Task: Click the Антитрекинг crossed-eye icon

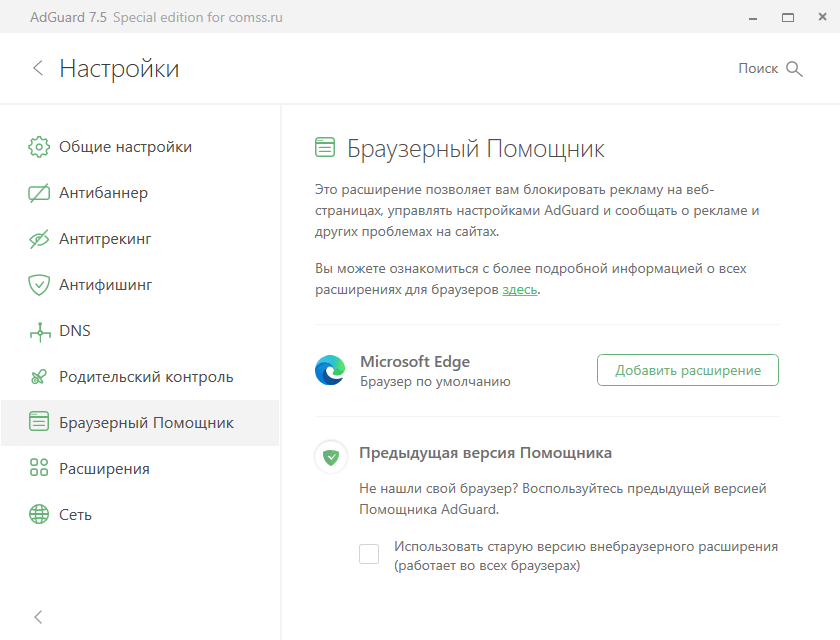Action: click(x=39, y=239)
